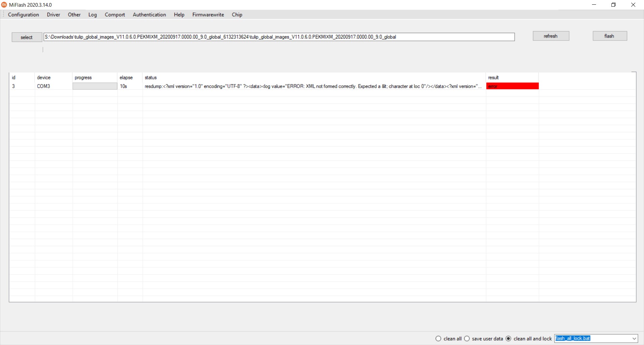Select the save user data radio option

pos(483,339)
